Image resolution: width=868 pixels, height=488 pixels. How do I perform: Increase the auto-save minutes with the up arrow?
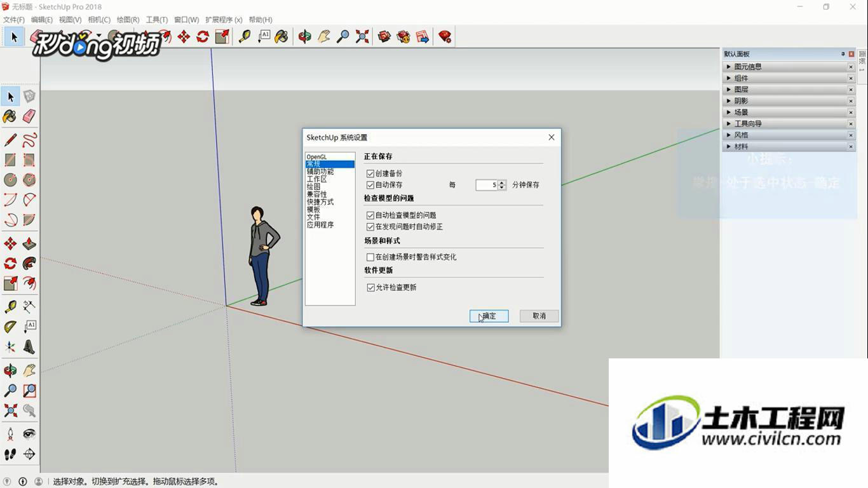coord(502,182)
